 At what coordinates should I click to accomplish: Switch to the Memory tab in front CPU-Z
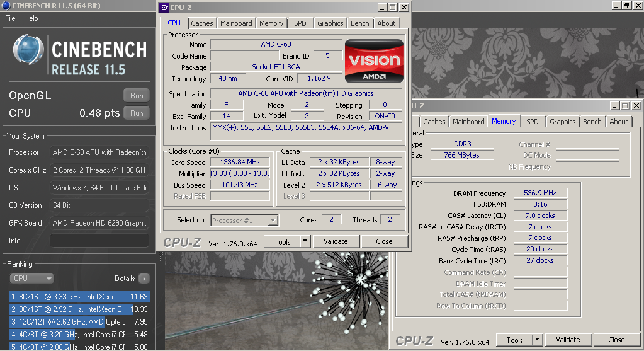point(271,23)
